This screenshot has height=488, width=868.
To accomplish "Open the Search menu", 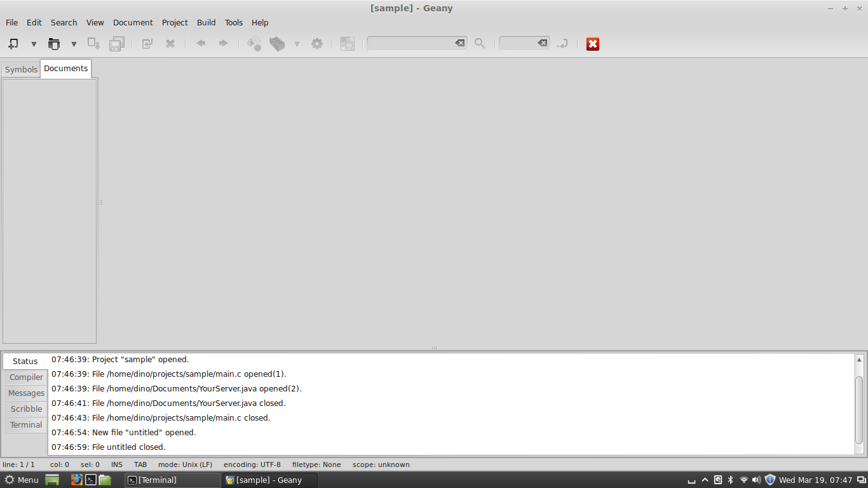I will pyautogui.click(x=64, y=22).
